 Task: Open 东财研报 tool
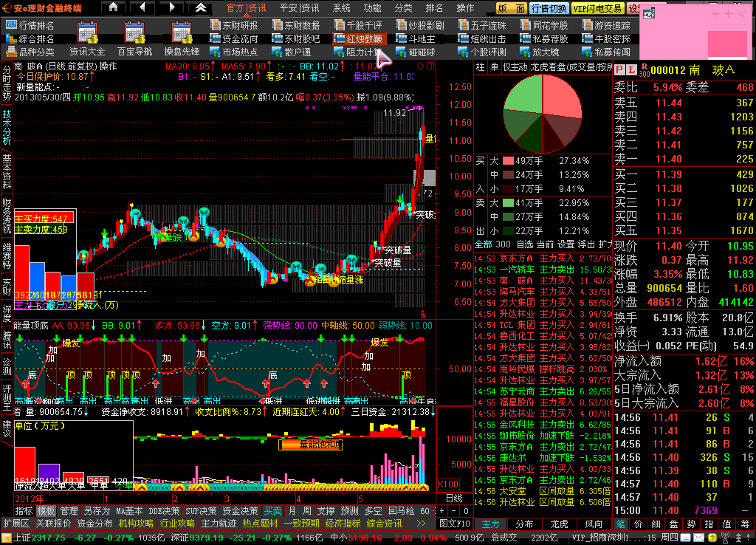coord(234,26)
